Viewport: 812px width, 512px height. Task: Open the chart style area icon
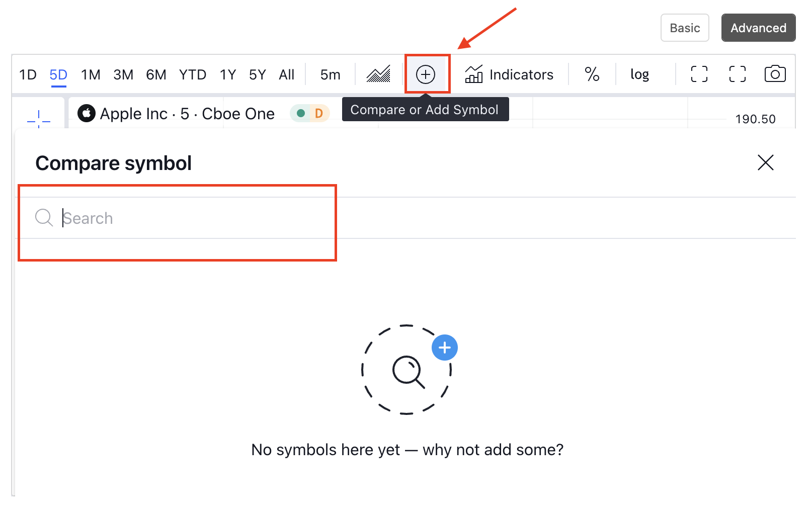[x=378, y=74]
